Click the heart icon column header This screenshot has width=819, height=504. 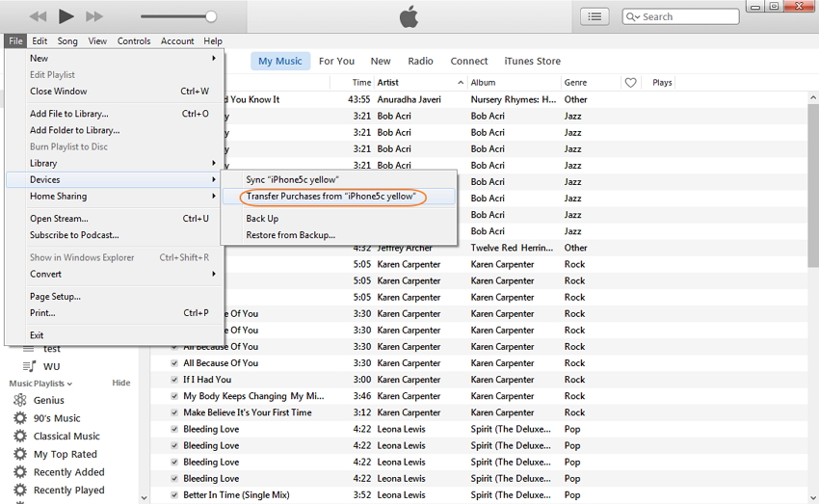pos(630,83)
